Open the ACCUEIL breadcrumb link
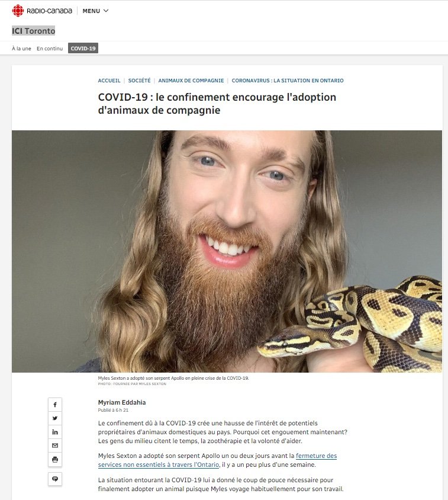 click(x=109, y=81)
